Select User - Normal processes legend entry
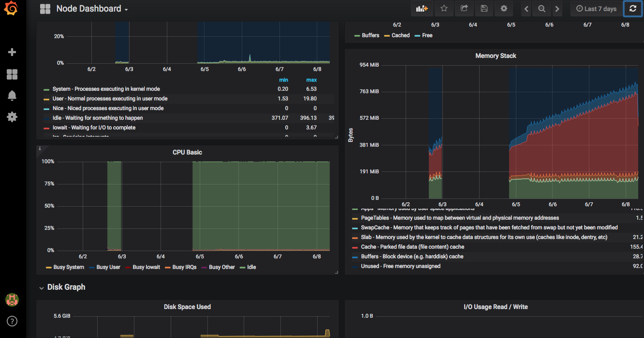Screen dimensions: 644x338 [110, 99]
